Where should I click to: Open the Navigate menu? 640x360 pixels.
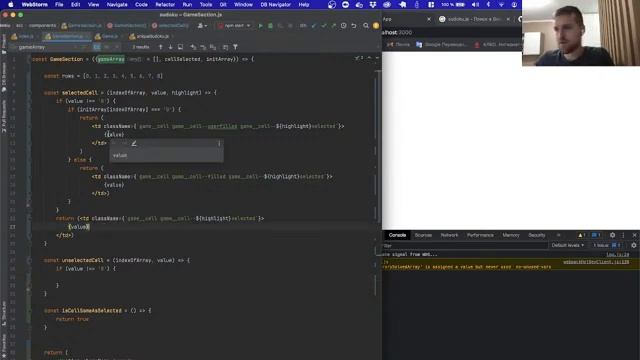point(117,4)
